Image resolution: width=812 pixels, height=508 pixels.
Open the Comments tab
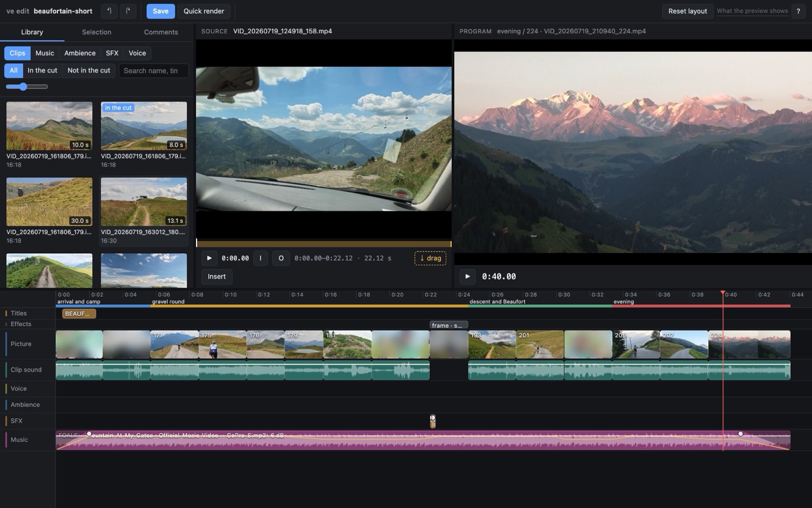coord(161,32)
